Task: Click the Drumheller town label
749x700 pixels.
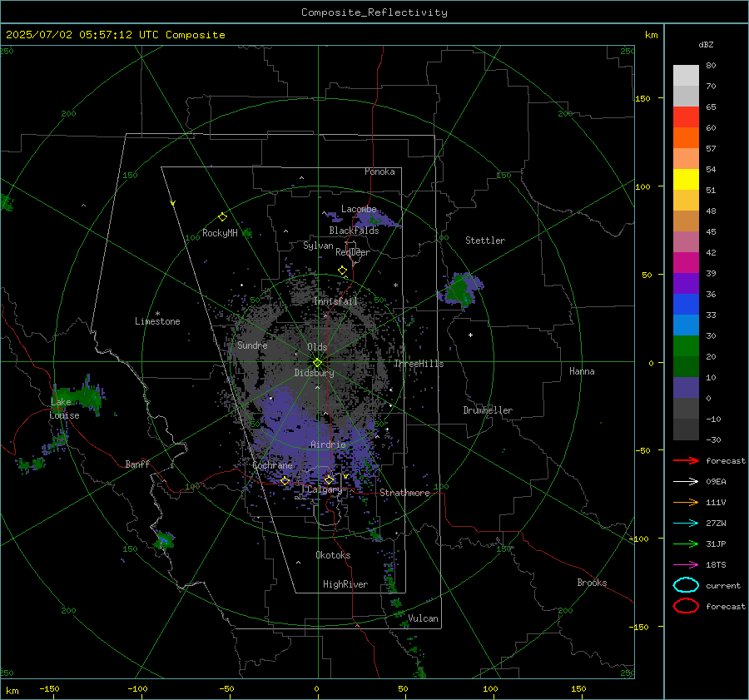Action: tap(488, 410)
